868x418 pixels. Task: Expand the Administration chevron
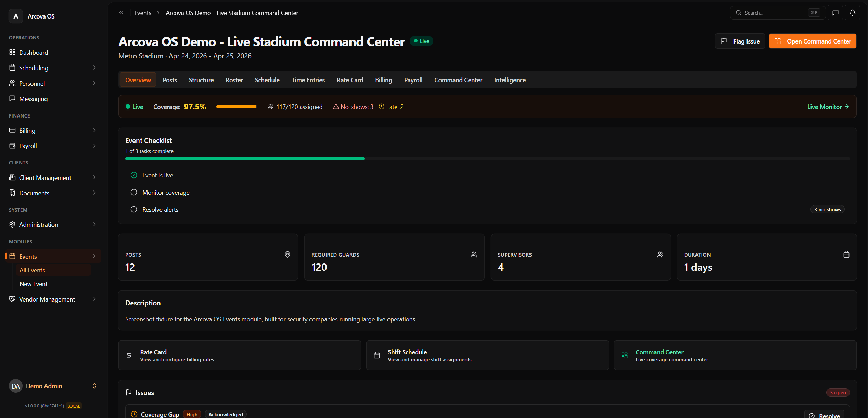pyautogui.click(x=94, y=224)
